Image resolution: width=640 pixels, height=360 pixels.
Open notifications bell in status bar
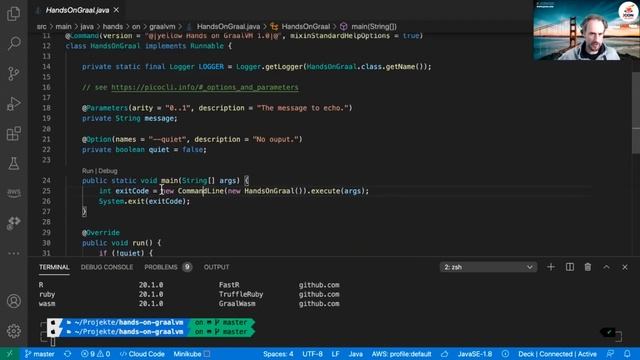(x=627, y=354)
